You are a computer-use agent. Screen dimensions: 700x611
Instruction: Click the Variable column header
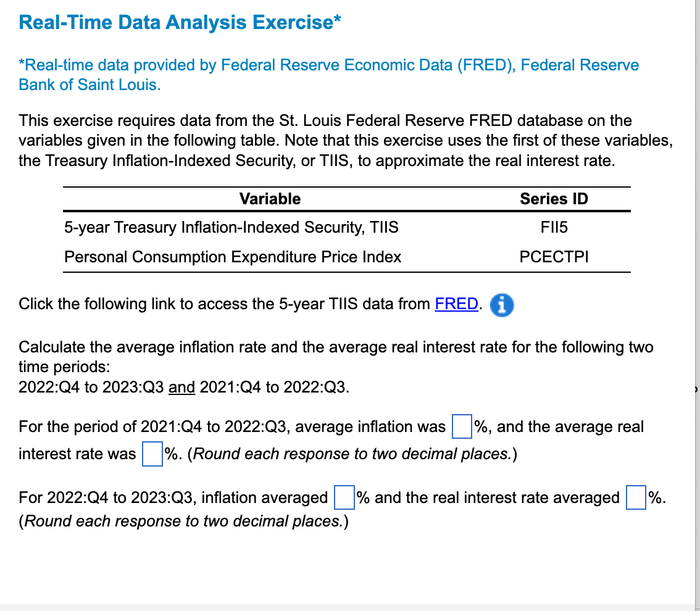click(x=270, y=199)
